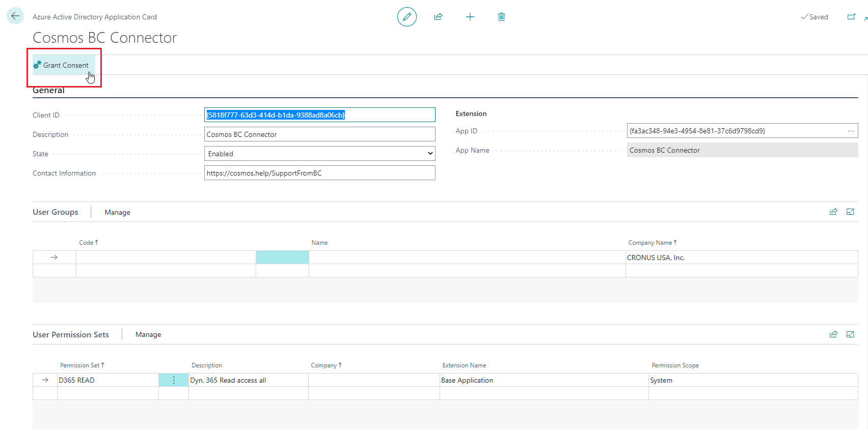Open the State dropdown showing Enabled
Image resolution: width=868 pixels, height=429 pixels.
(320, 154)
